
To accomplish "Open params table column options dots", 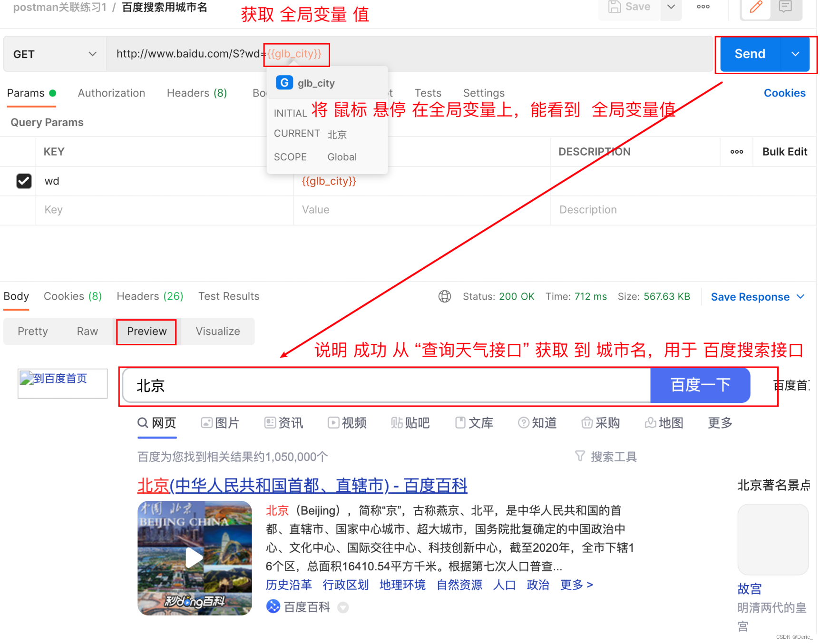I will coord(736,152).
